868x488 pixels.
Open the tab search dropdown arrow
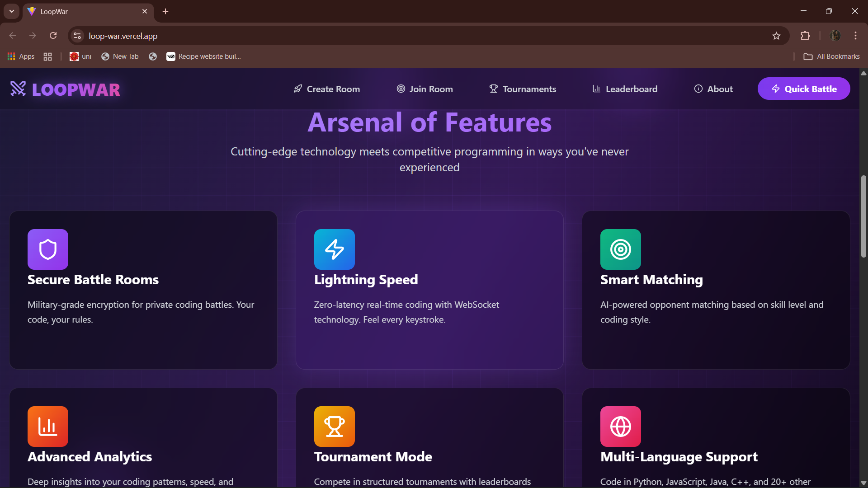[x=12, y=11]
